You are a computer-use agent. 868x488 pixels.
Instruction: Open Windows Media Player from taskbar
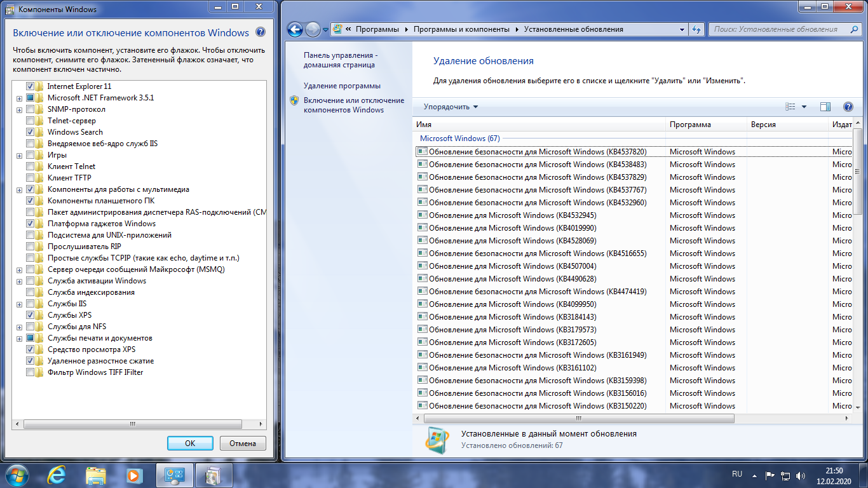(133, 475)
